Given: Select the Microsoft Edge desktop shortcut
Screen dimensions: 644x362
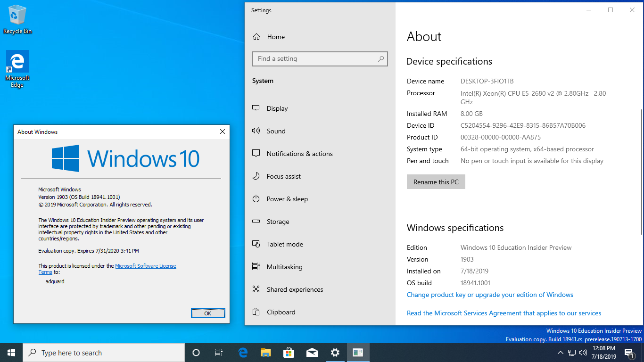Looking at the screenshot, I should click(17, 69).
